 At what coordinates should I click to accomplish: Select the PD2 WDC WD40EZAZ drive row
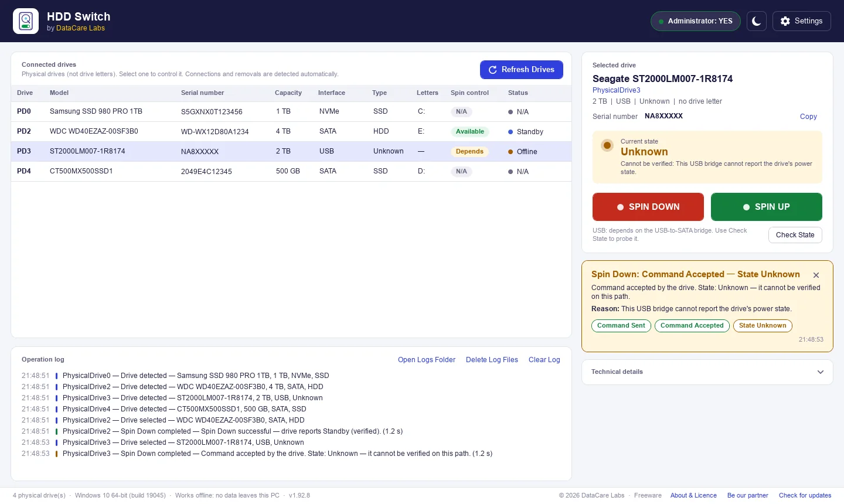[291, 131]
